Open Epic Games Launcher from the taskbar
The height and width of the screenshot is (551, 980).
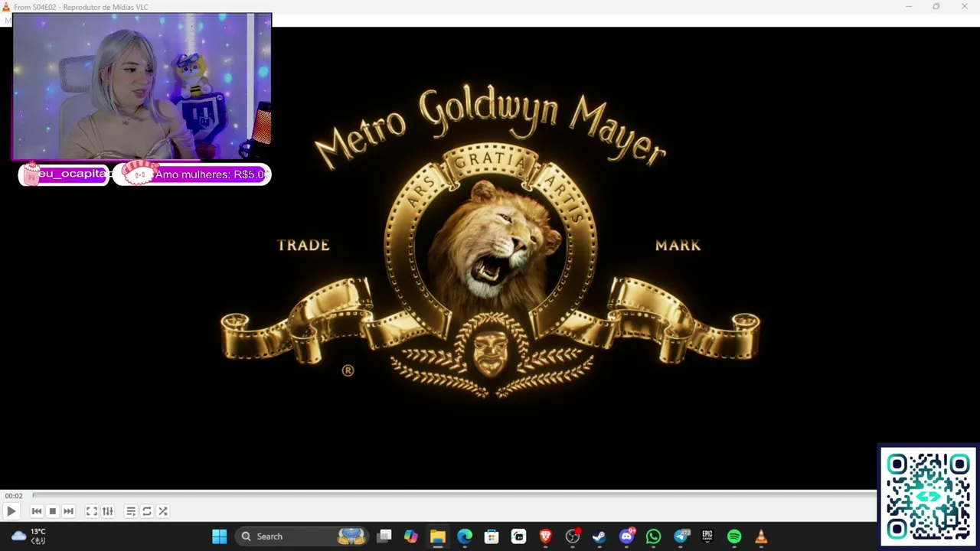(x=707, y=536)
